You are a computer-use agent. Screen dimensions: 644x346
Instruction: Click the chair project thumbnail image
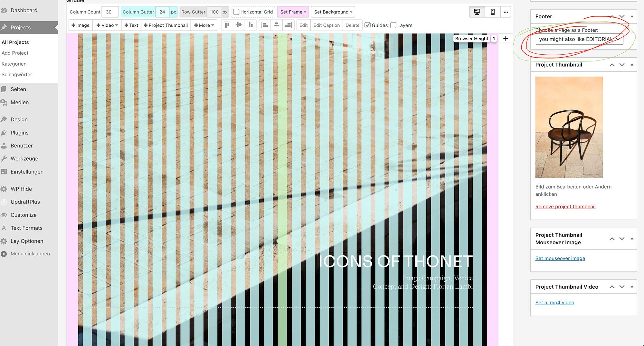click(x=569, y=127)
